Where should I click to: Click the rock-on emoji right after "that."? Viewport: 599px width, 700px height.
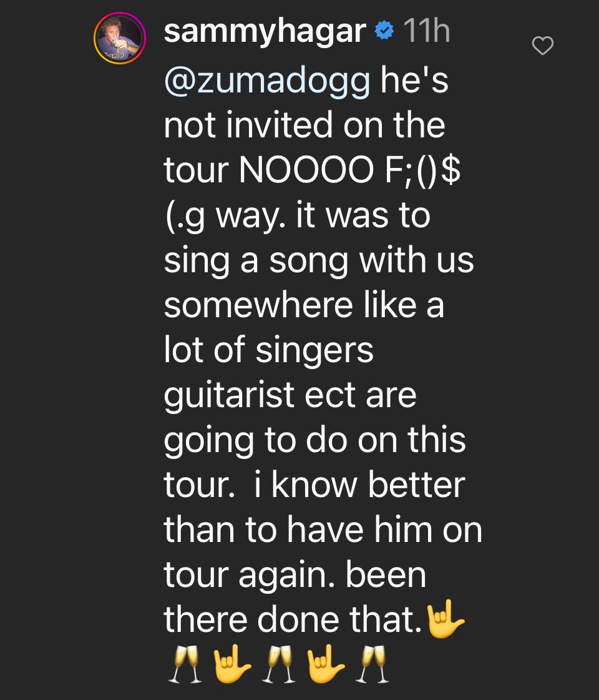click(x=444, y=619)
